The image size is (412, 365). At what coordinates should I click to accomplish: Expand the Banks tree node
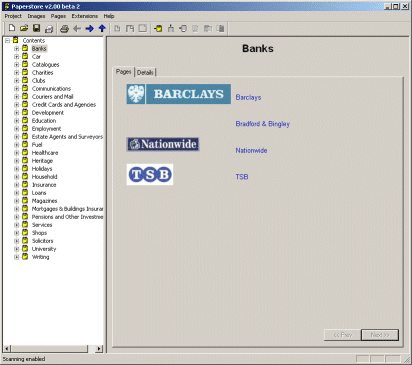[x=16, y=49]
